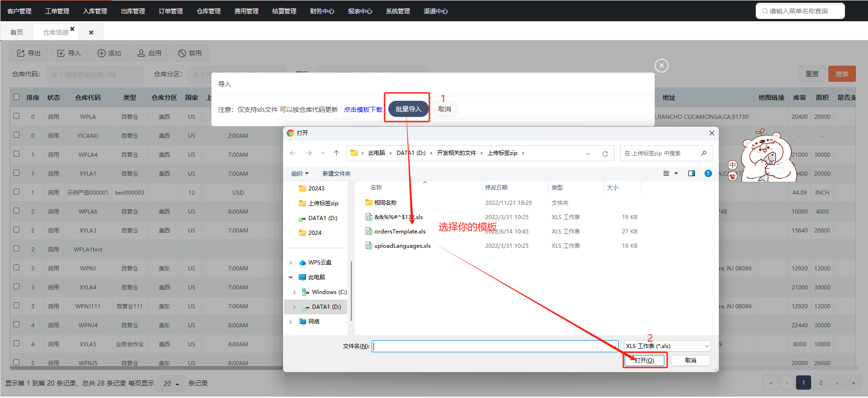
Task: Click 新建文件夹 new folder button
Action: coord(337,174)
